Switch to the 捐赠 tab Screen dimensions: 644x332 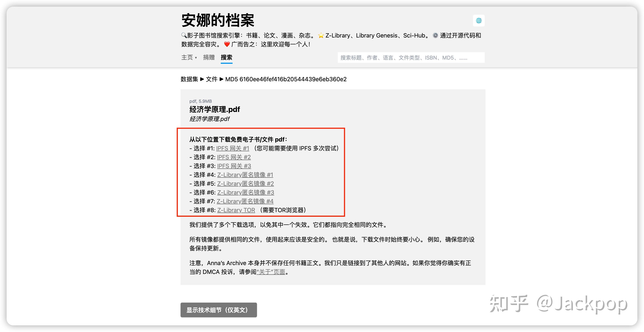click(209, 58)
